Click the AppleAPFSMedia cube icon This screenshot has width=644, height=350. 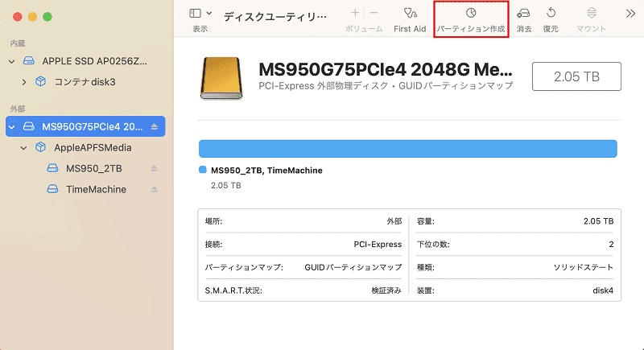click(x=41, y=147)
